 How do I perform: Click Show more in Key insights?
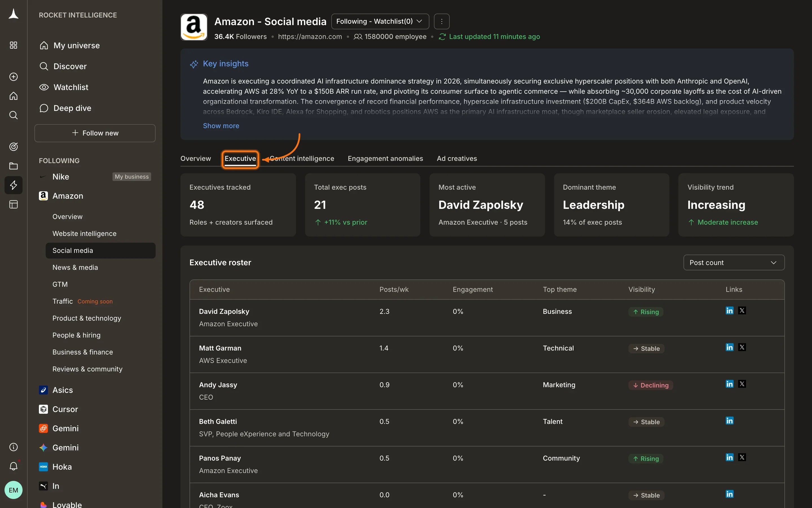click(221, 126)
